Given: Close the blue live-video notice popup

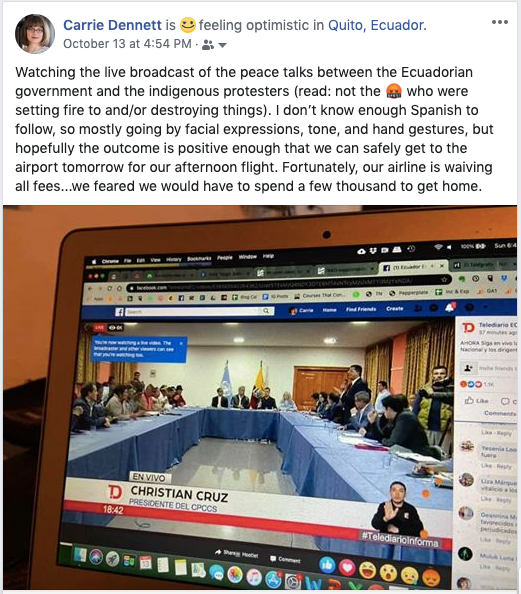Looking at the screenshot, I should pyautogui.click(x=181, y=343).
